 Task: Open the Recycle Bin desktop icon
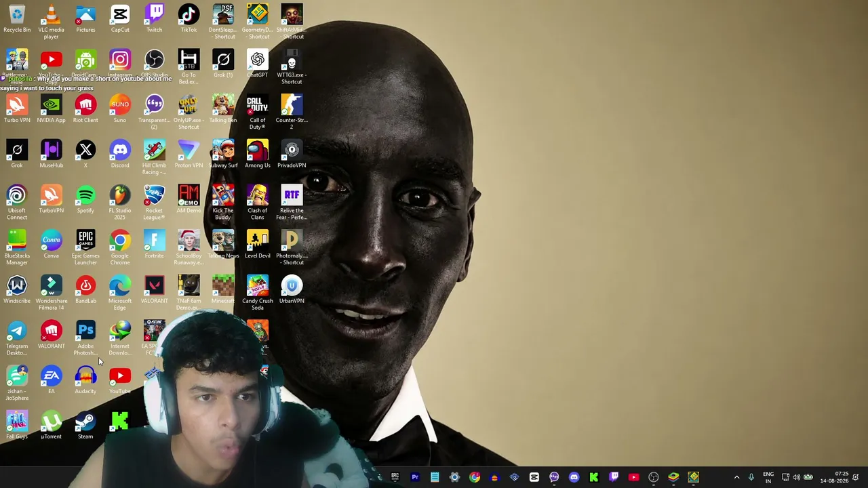pos(17,18)
